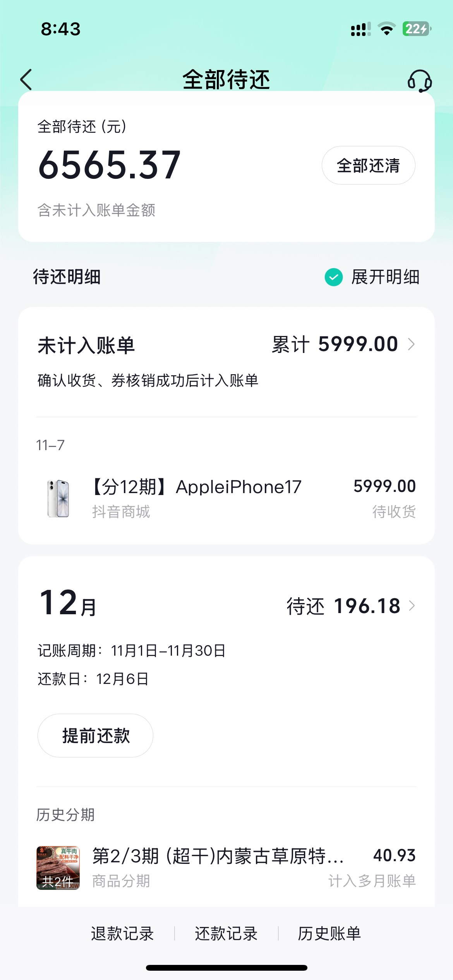Open the 第2/3期 内蒙古草原 installment item
The width and height of the screenshot is (453, 980).
tap(218, 856)
